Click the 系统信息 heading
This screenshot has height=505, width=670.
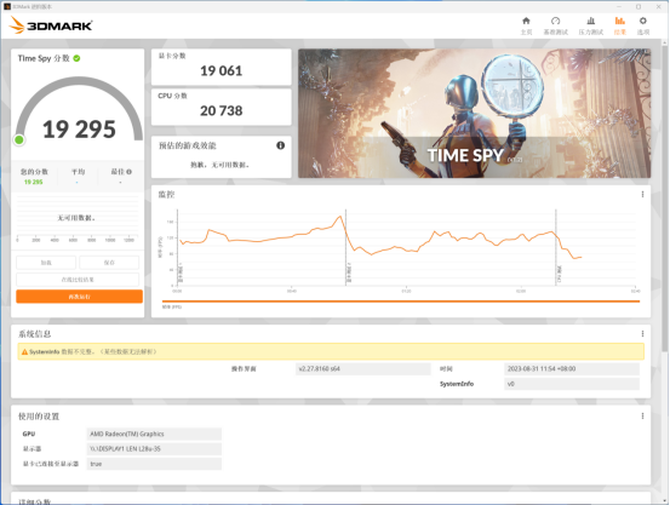coord(35,334)
